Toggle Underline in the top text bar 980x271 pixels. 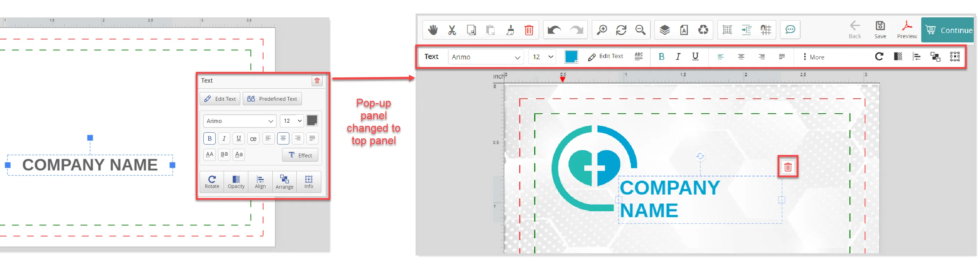click(695, 57)
